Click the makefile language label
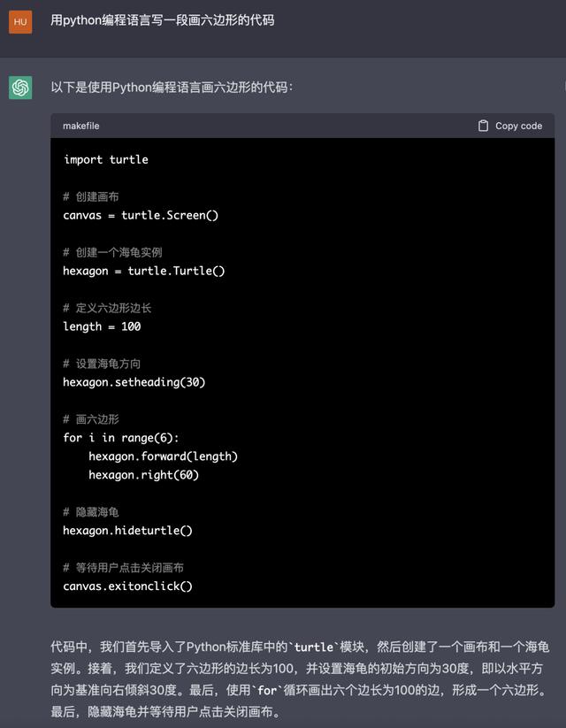 pyautogui.click(x=81, y=126)
